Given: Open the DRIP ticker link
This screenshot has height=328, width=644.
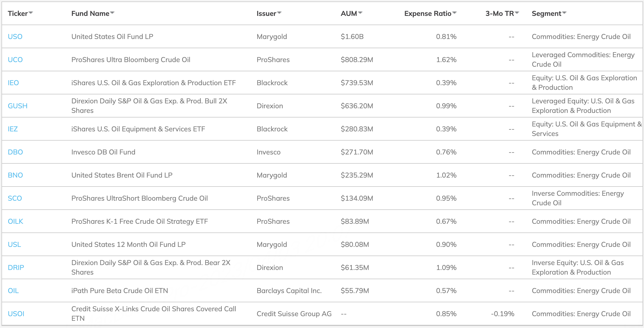Looking at the screenshot, I should (x=16, y=268).
